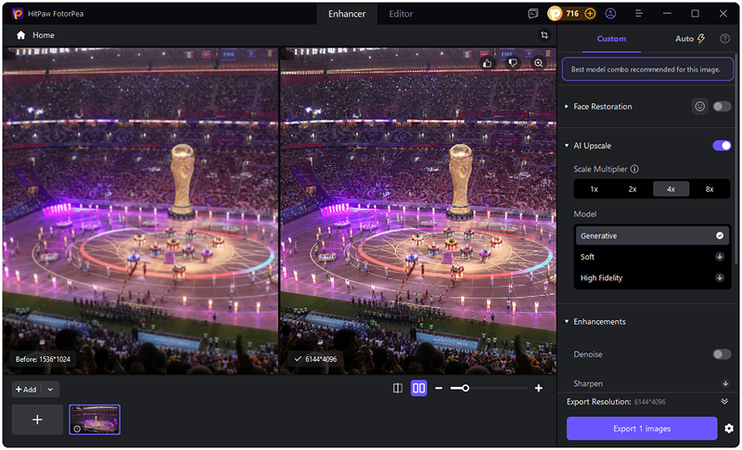This screenshot has height=450, width=742.
Task: Click the HitPaw FotorPea logo icon
Action: [18, 14]
